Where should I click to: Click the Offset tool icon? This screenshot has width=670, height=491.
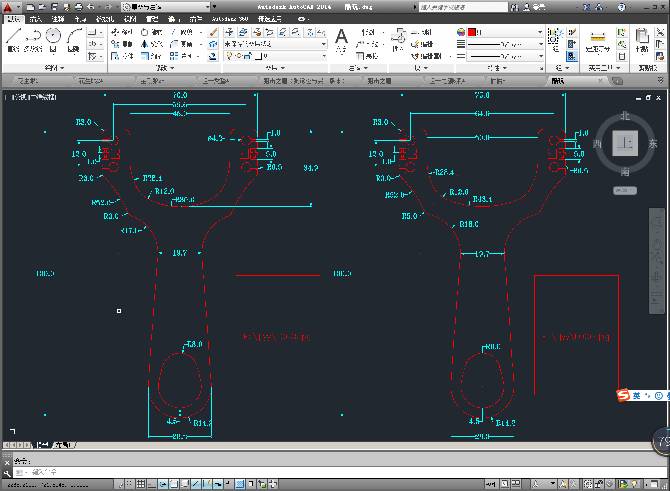click(212, 56)
